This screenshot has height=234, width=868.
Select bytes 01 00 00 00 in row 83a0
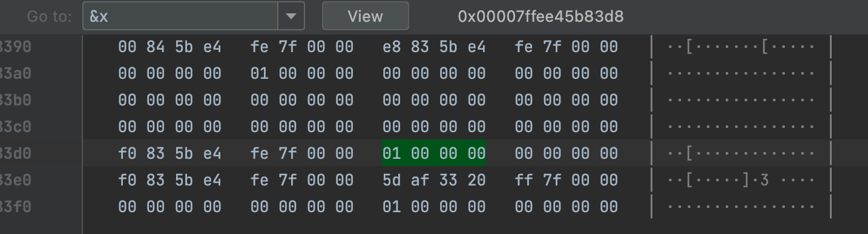click(302, 73)
